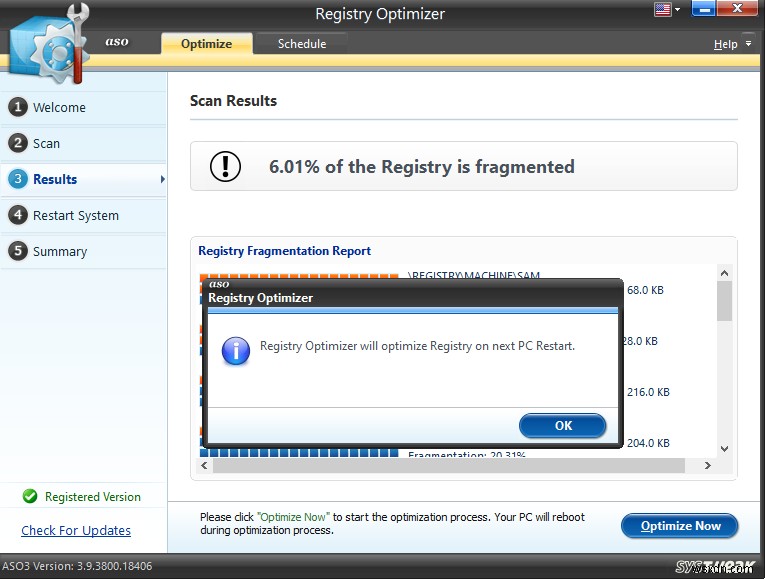Switch to the Optimize tab

pyautogui.click(x=206, y=43)
